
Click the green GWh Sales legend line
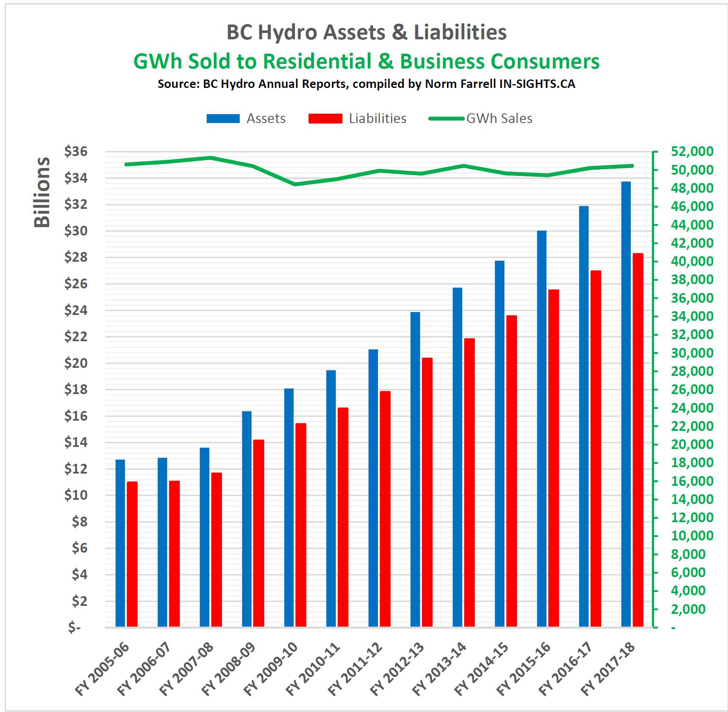446,118
